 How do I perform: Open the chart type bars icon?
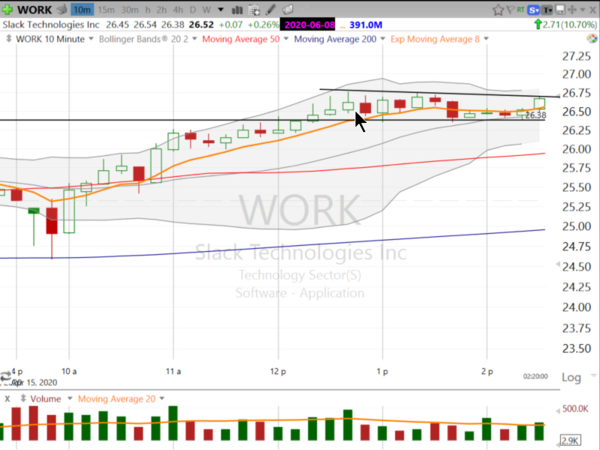pyautogui.click(x=237, y=10)
